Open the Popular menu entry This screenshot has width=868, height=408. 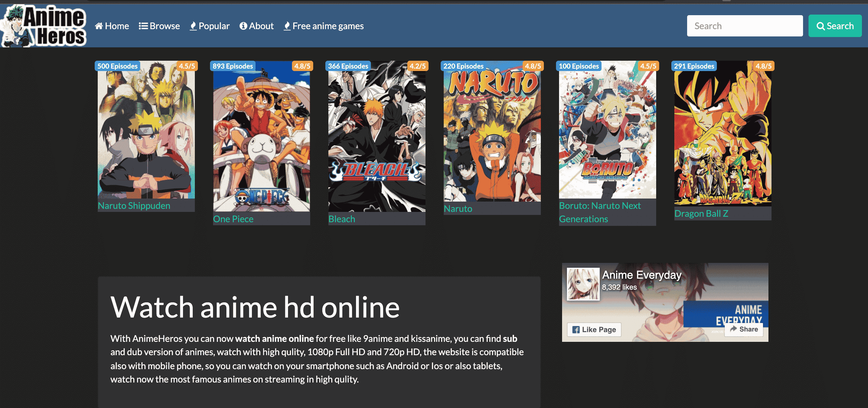click(x=214, y=26)
